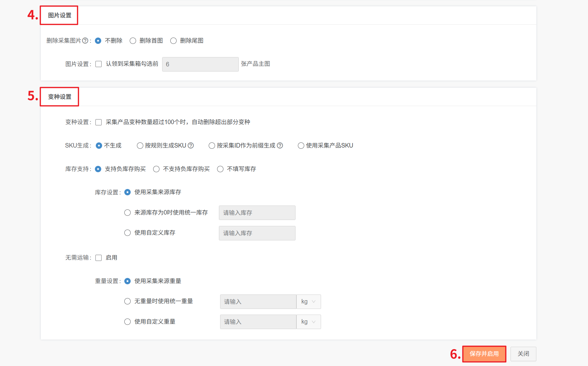Open kg unit dropdown for 无重量时使用统一重量

click(x=308, y=302)
